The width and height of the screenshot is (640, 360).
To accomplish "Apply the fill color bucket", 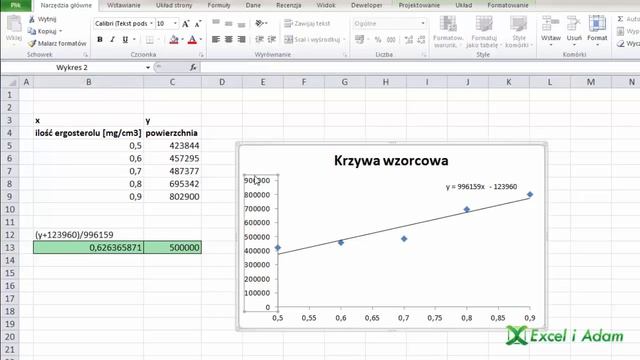I will [x=174, y=40].
